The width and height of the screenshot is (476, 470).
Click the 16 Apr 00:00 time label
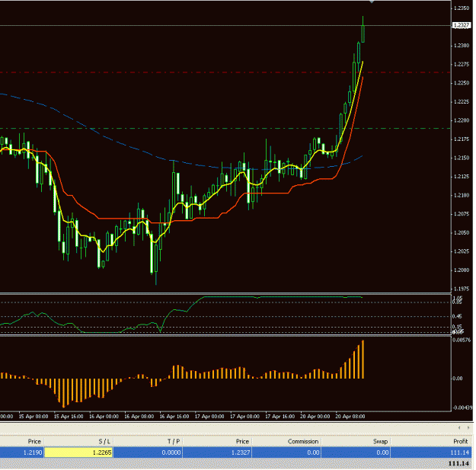[104, 417]
